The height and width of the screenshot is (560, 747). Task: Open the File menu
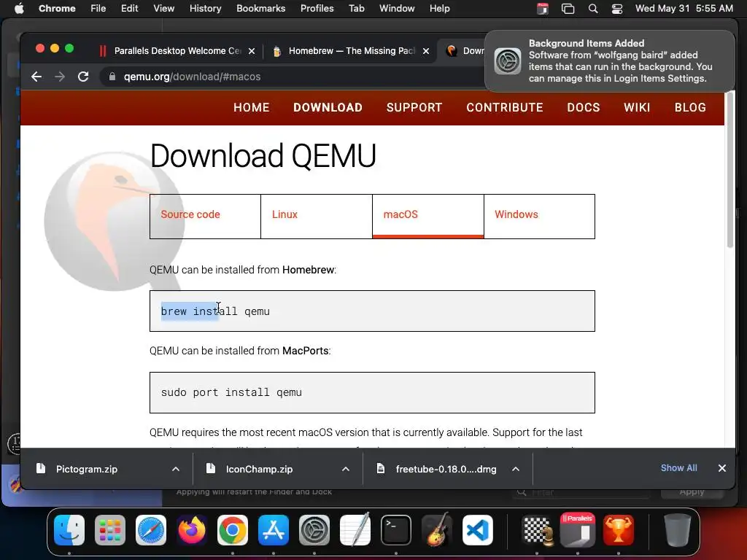(x=98, y=9)
